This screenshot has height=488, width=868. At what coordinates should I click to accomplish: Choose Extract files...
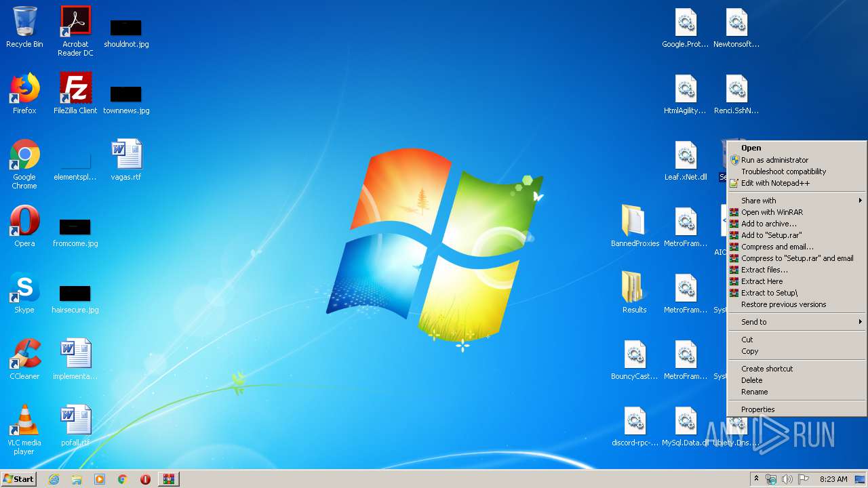point(797,270)
